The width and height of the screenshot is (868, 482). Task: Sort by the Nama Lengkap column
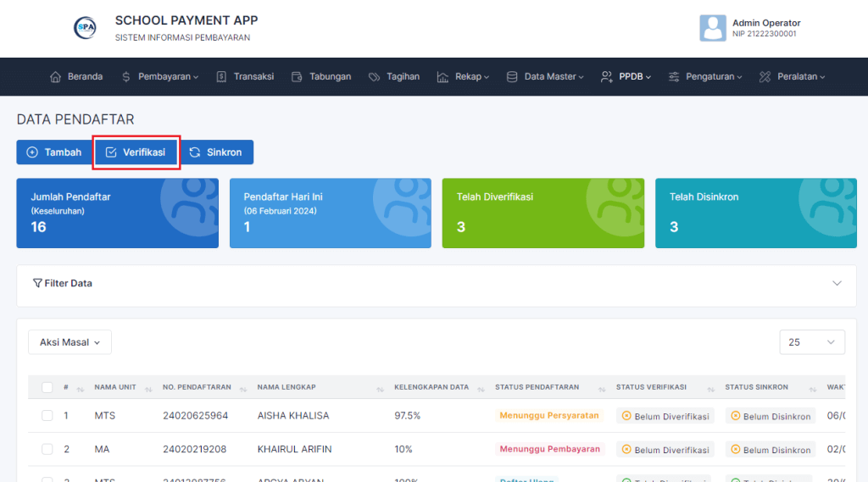click(x=286, y=387)
